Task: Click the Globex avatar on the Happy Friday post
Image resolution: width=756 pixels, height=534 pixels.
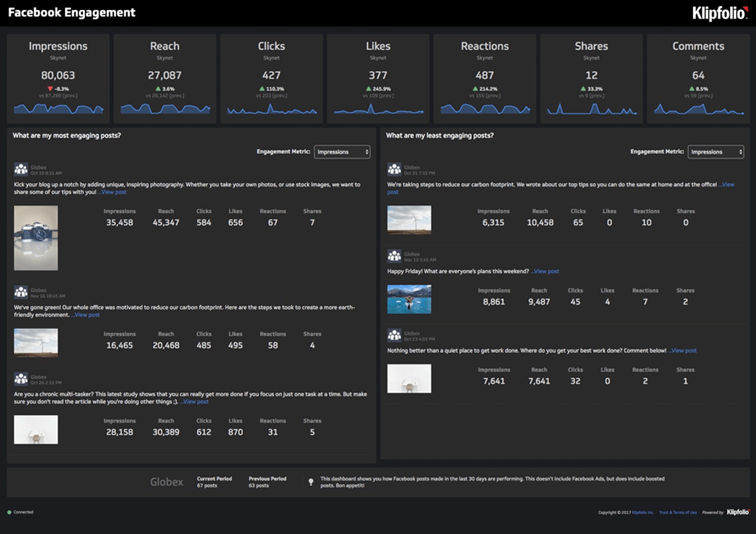Action: click(395, 255)
